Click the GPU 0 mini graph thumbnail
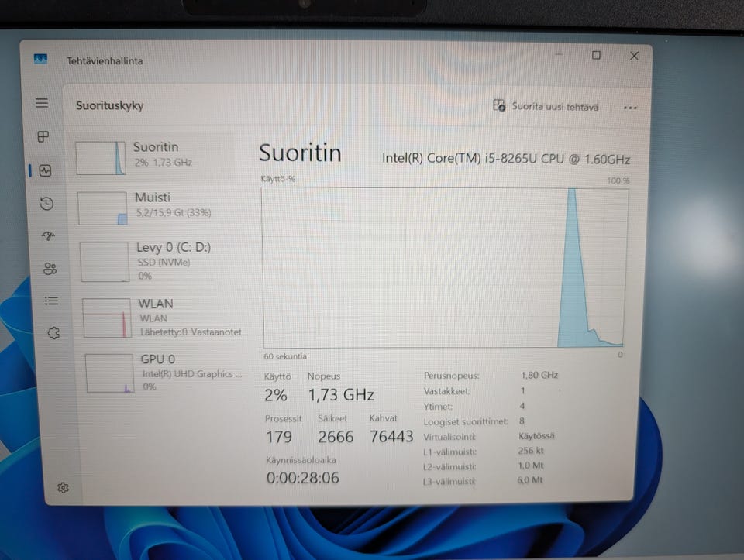The image size is (744, 560). click(x=109, y=373)
